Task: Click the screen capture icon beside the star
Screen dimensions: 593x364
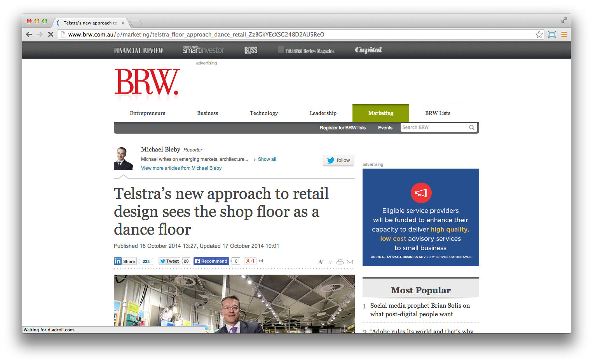Action: tap(552, 34)
